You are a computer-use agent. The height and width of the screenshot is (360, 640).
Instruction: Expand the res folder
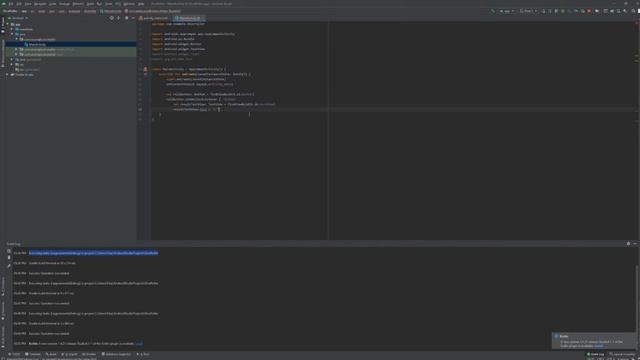coord(12,64)
